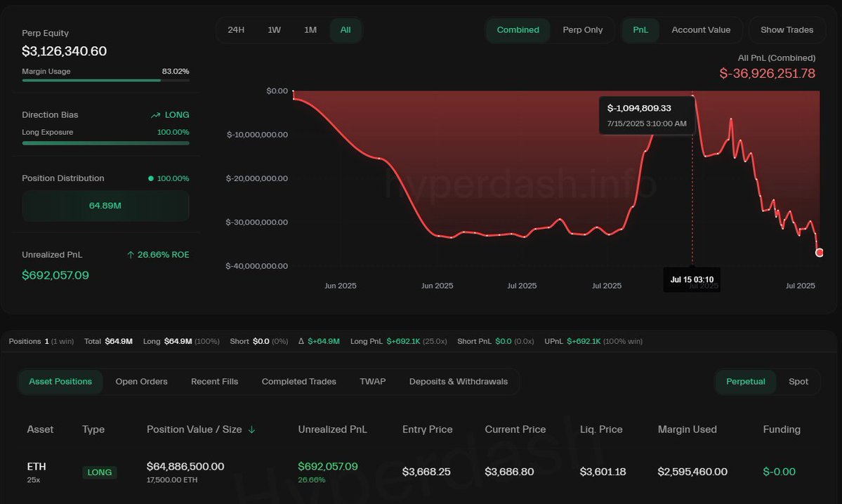Click the Liq. Price column header
The width and height of the screenshot is (842, 504).
tap(601, 430)
